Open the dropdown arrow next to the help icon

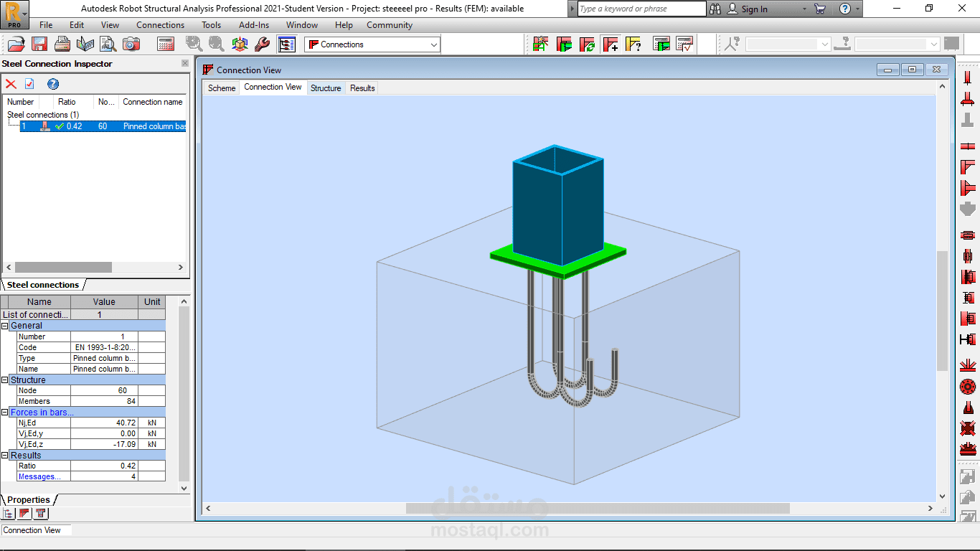click(858, 9)
